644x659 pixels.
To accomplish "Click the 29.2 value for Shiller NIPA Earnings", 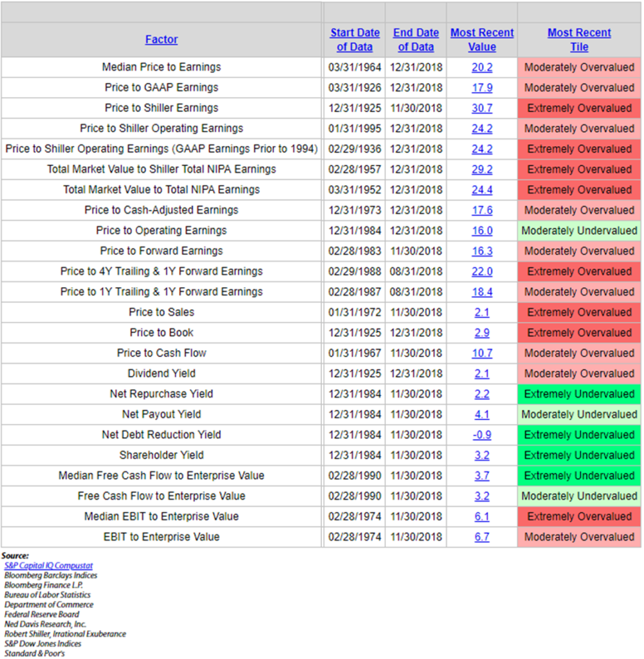I will point(482,170).
